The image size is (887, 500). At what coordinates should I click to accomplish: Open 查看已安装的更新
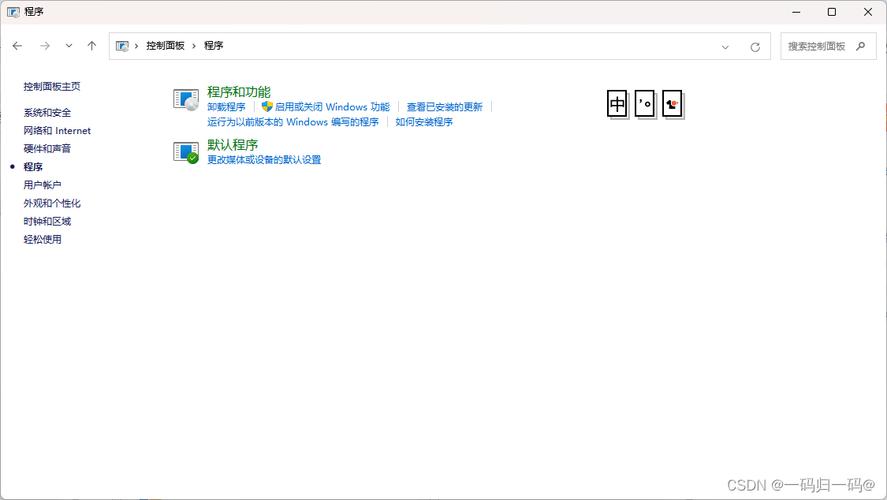(445, 107)
